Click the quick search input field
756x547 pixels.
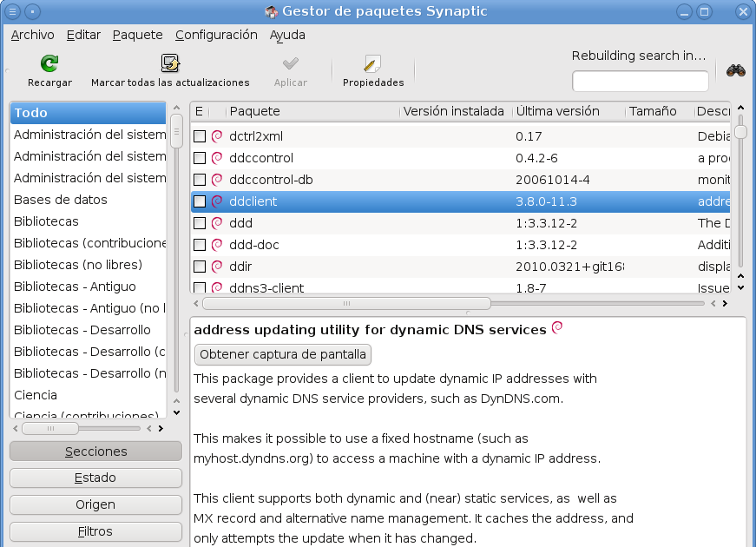point(641,81)
